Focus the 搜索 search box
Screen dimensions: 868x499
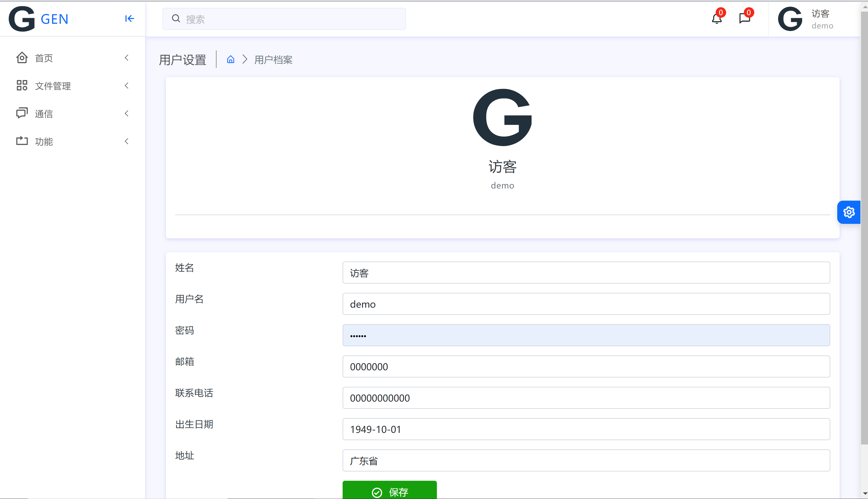(284, 19)
